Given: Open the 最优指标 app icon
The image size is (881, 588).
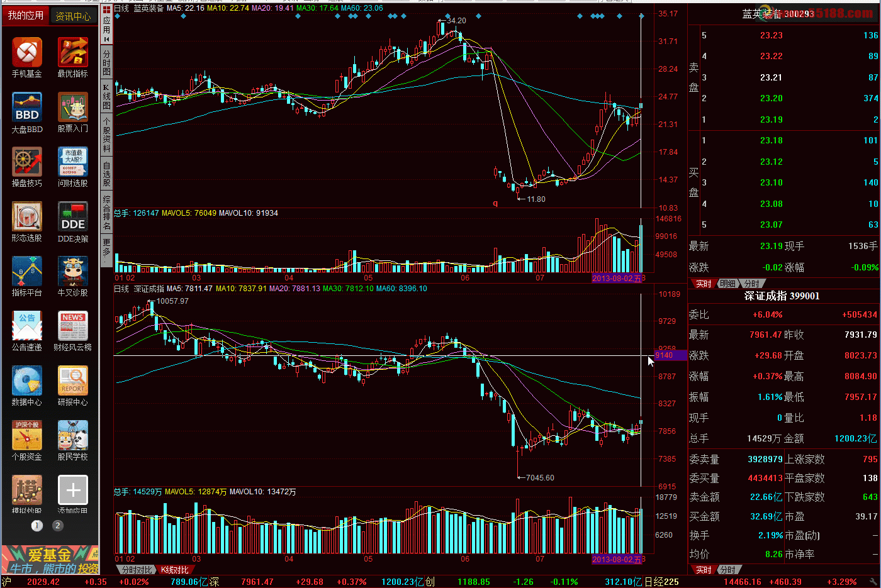Looking at the screenshot, I should tap(73, 52).
